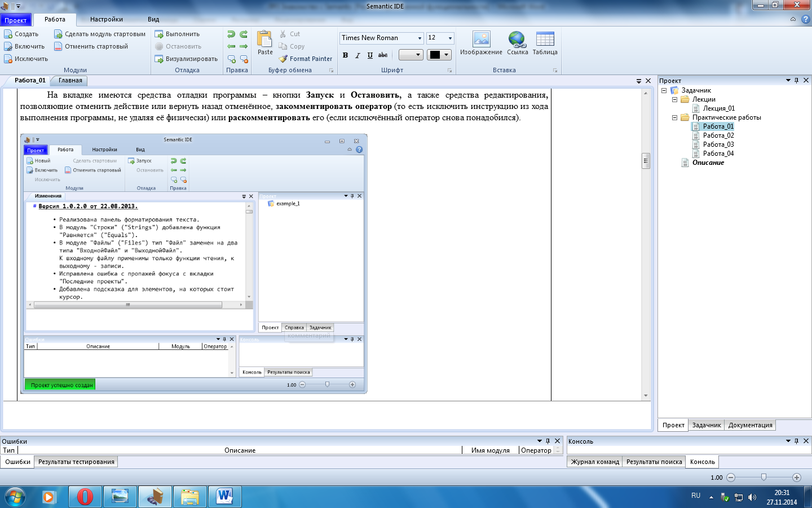Open the Шрифт group dialog launcher
Screen dimensions: 812x508
coord(449,71)
